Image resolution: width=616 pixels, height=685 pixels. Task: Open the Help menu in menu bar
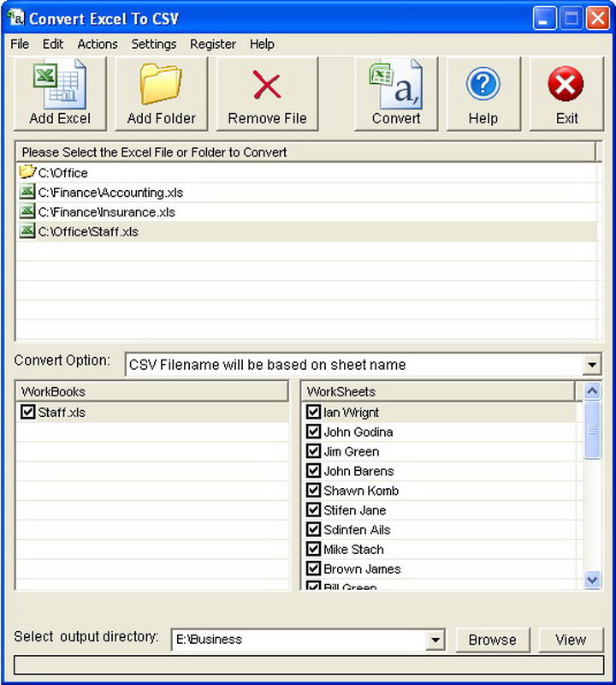(x=262, y=45)
